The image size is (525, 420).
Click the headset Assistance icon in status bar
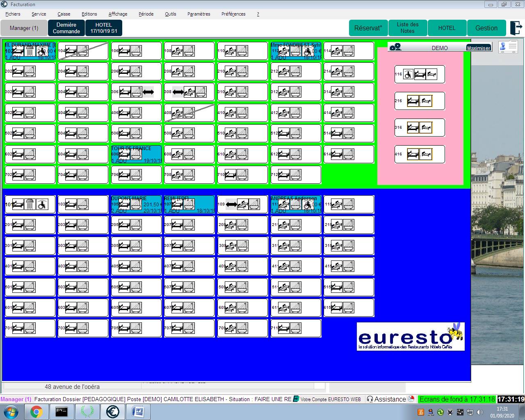click(x=370, y=399)
